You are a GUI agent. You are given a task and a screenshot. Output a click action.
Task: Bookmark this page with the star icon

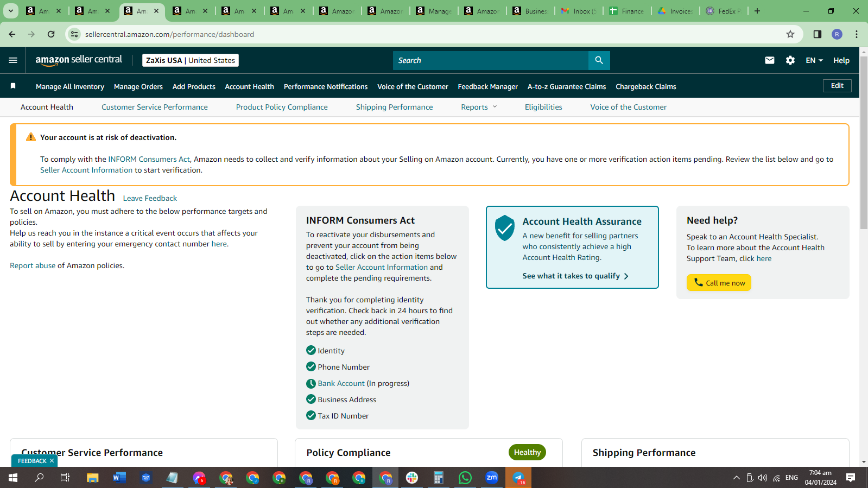point(790,34)
